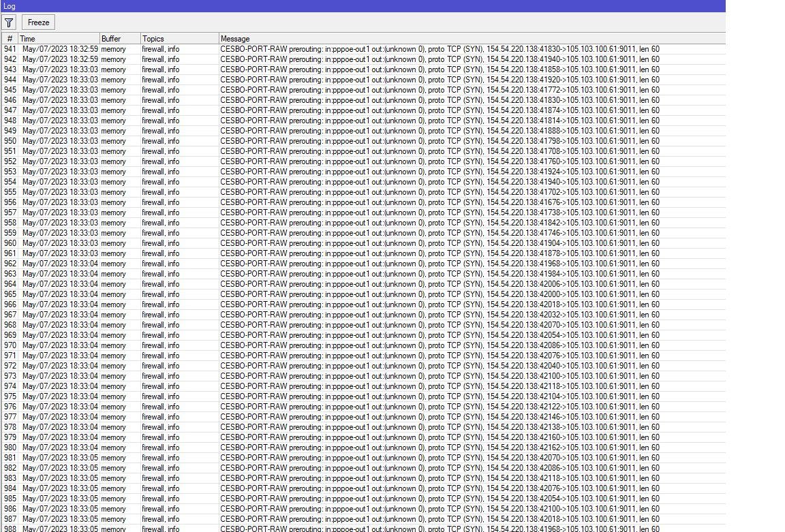Click log row number 976

pos(10,407)
